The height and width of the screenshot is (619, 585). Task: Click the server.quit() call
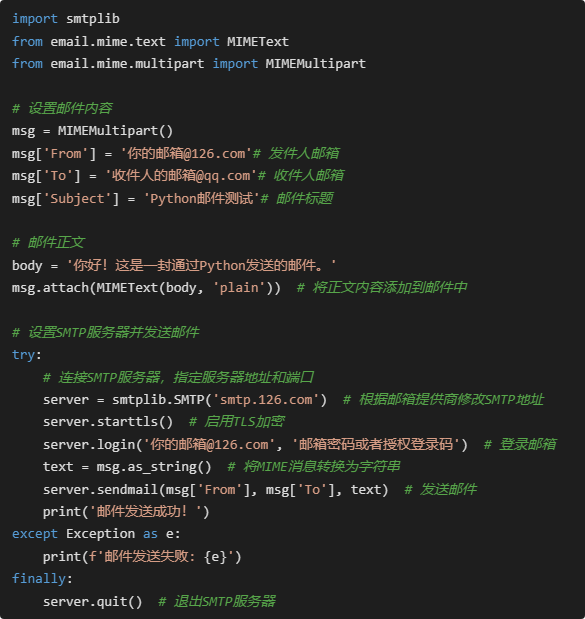92,602
